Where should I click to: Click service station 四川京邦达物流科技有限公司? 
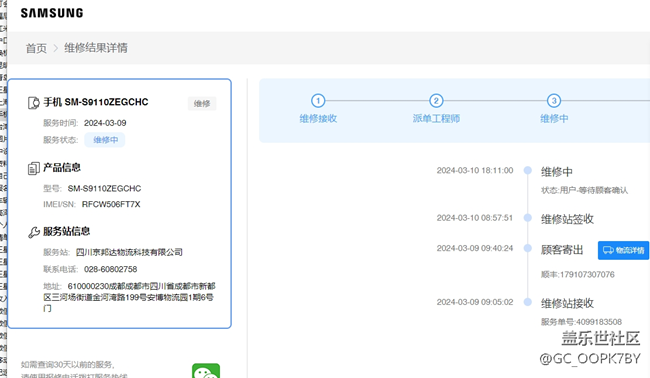pos(129,252)
